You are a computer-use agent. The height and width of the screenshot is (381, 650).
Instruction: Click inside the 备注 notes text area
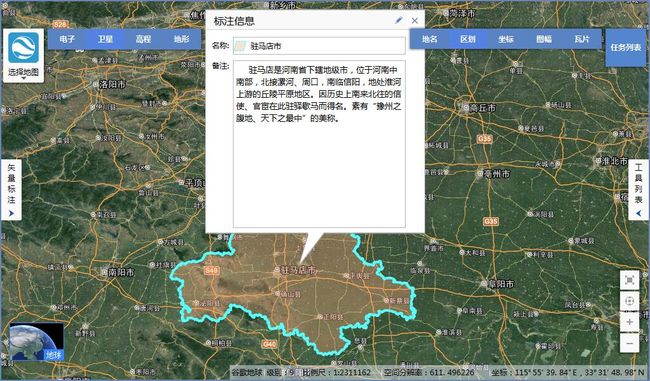[x=319, y=144]
